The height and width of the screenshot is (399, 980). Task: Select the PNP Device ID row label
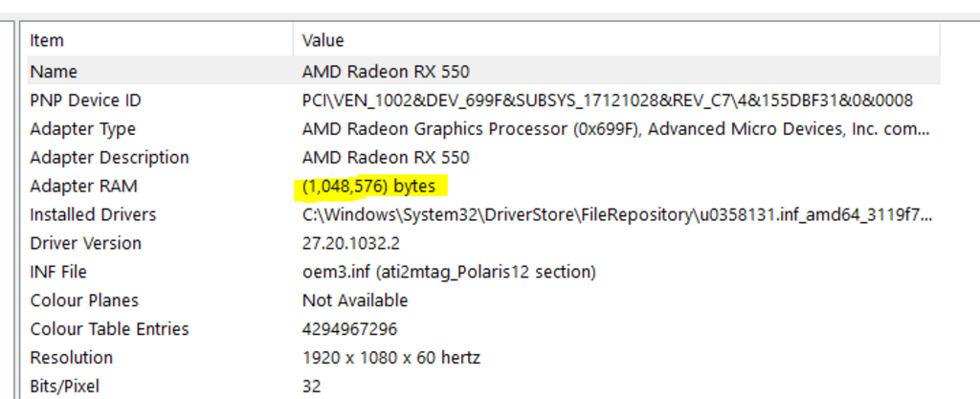(85, 100)
